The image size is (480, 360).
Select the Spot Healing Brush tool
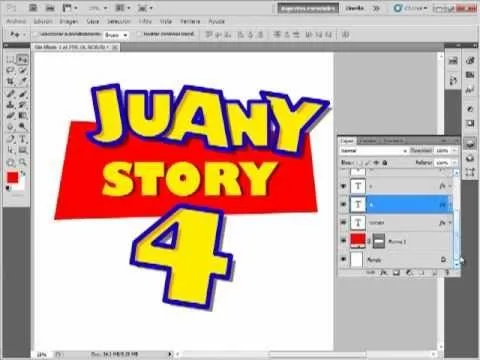(x=11, y=94)
